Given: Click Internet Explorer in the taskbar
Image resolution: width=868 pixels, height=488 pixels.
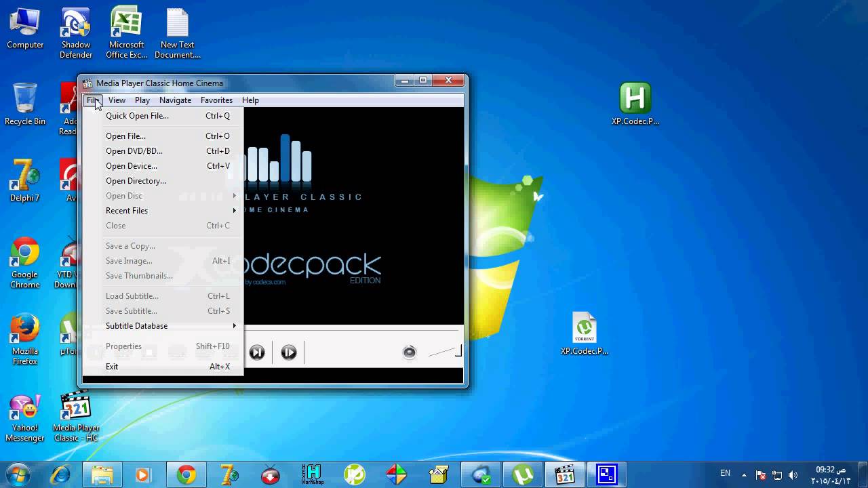Looking at the screenshot, I should [x=61, y=474].
